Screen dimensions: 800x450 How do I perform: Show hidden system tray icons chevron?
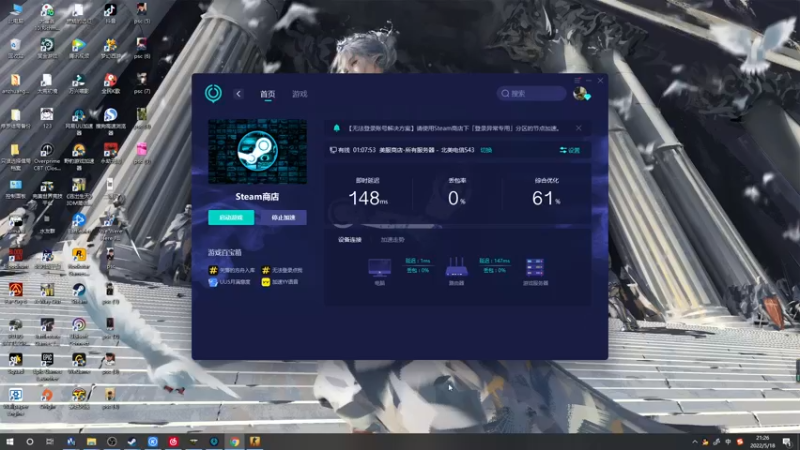[x=694, y=442]
